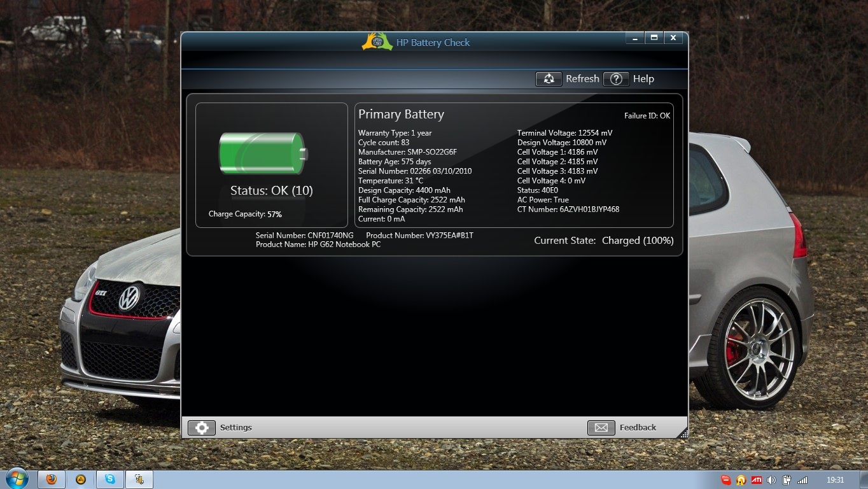Click 'Cell Voltage 4: 0 mV'
Image resolution: width=868 pixels, height=489 pixels.
click(x=551, y=181)
